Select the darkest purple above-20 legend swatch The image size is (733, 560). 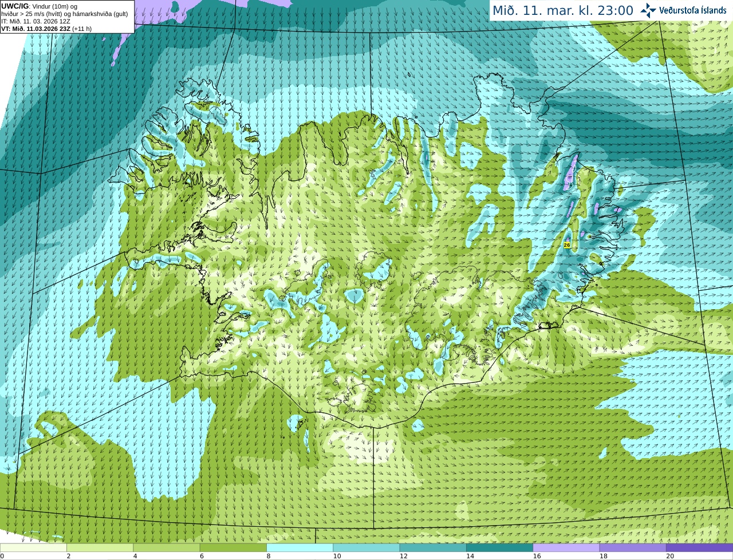tap(699, 548)
